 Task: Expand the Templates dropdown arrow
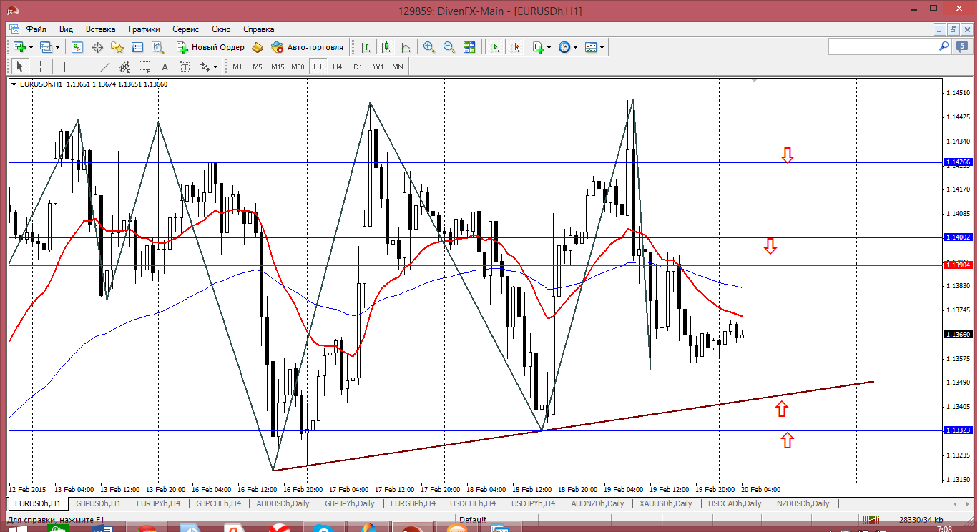[x=602, y=47]
